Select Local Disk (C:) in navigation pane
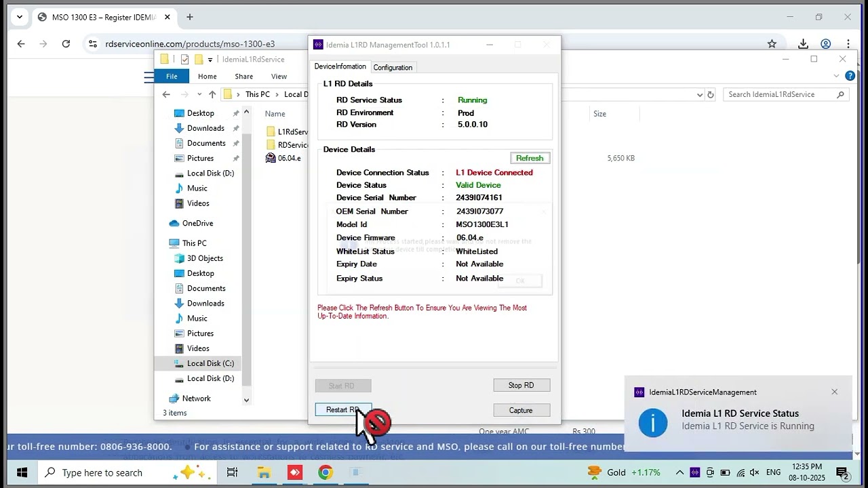 pyautogui.click(x=210, y=363)
